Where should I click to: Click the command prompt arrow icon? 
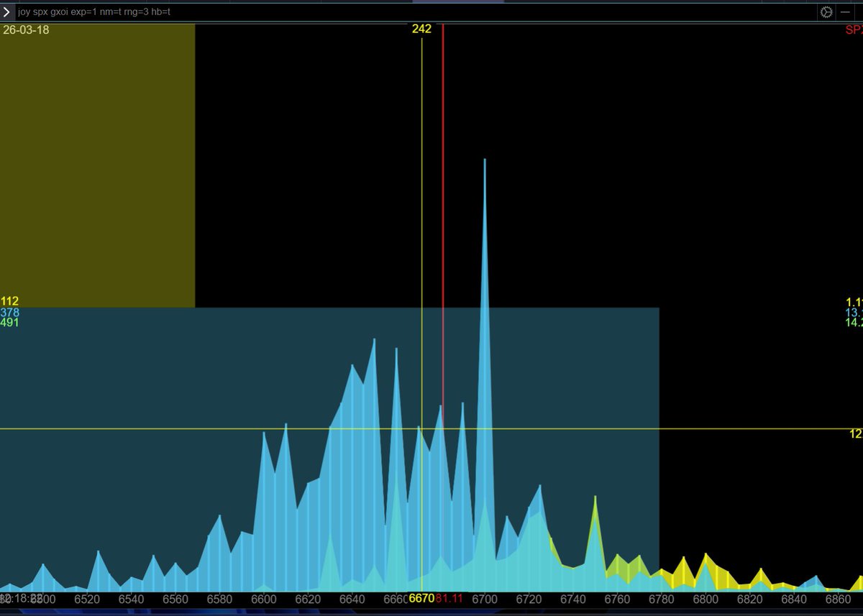pos(6,12)
